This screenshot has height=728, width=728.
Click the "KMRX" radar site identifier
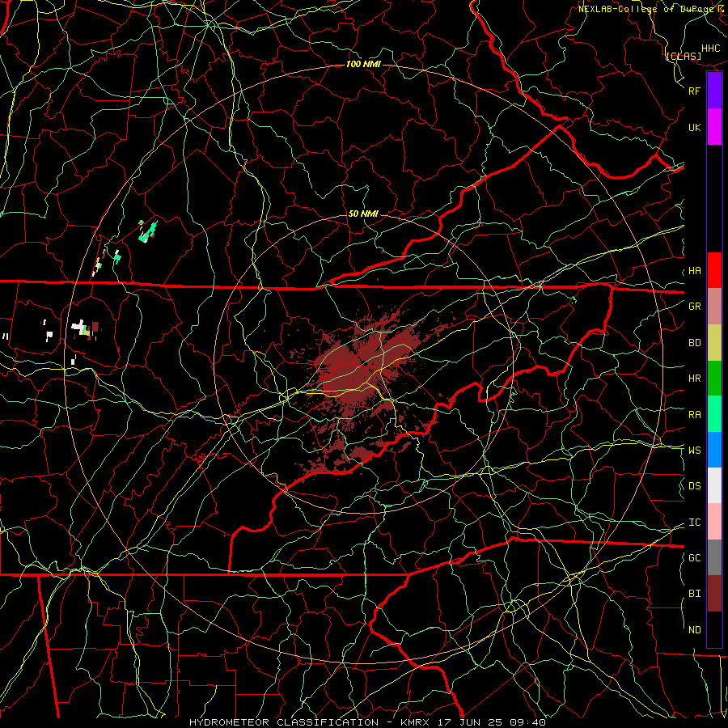(415, 722)
